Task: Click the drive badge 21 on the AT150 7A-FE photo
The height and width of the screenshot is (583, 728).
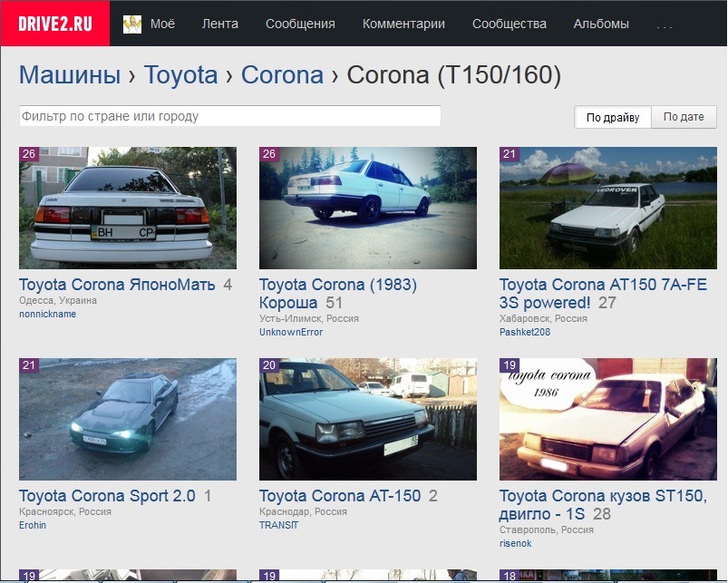Action: pos(509,154)
